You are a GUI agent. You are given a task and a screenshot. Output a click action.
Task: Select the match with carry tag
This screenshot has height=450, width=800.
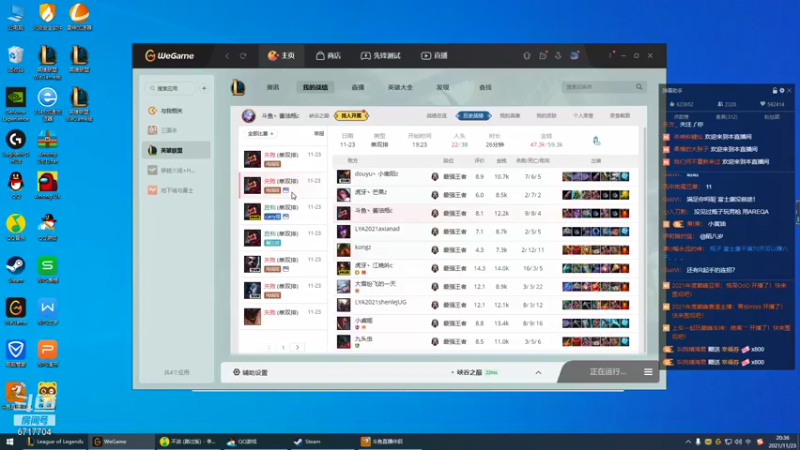283,211
